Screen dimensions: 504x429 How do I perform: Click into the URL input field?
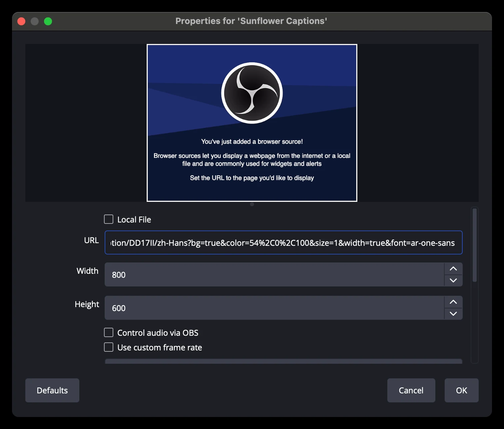pyautogui.click(x=283, y=242)
